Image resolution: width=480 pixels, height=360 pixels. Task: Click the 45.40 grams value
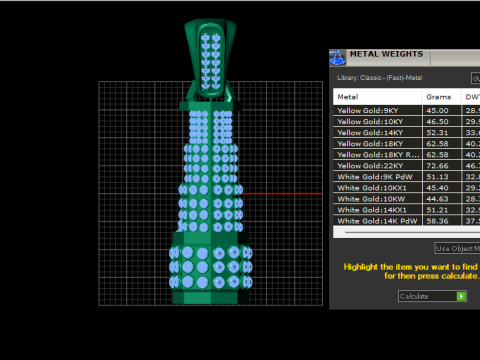[437, 187]
